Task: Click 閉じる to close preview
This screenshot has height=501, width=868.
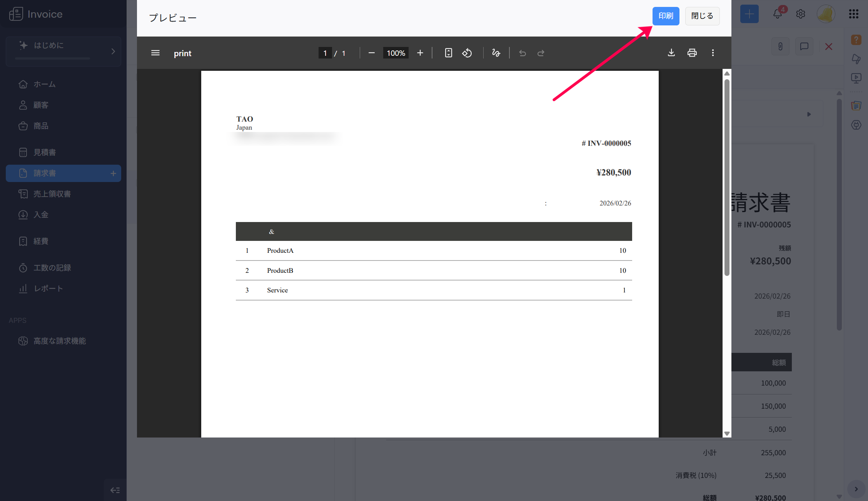Action: click(x=702, y=16)
